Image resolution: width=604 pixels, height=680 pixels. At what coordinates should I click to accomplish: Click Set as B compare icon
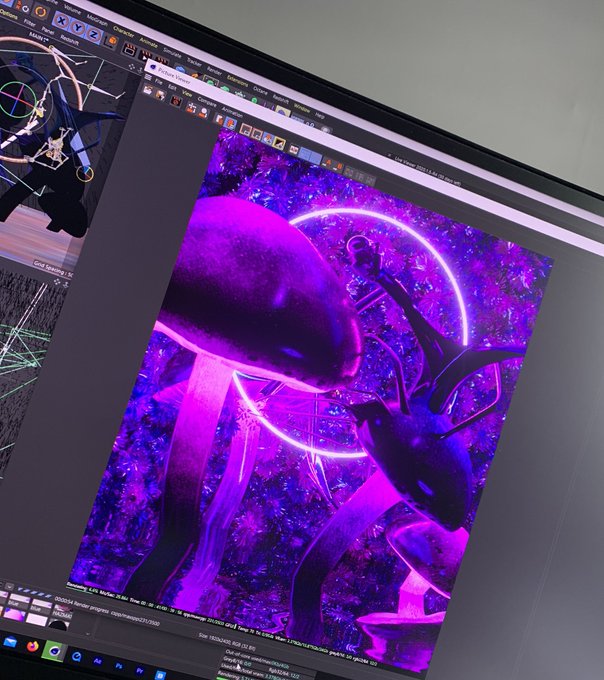[x=338, y=167]
